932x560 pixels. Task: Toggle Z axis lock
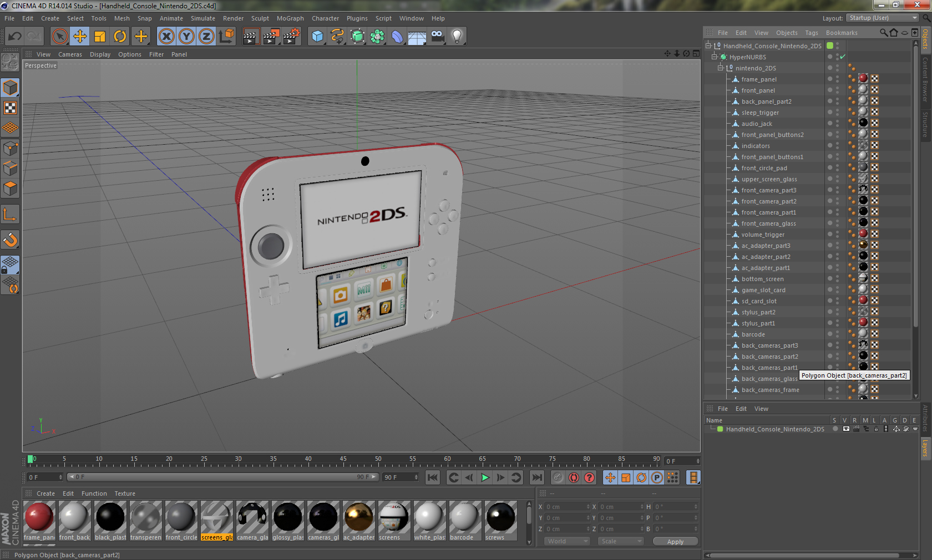(x=206, y=37)
